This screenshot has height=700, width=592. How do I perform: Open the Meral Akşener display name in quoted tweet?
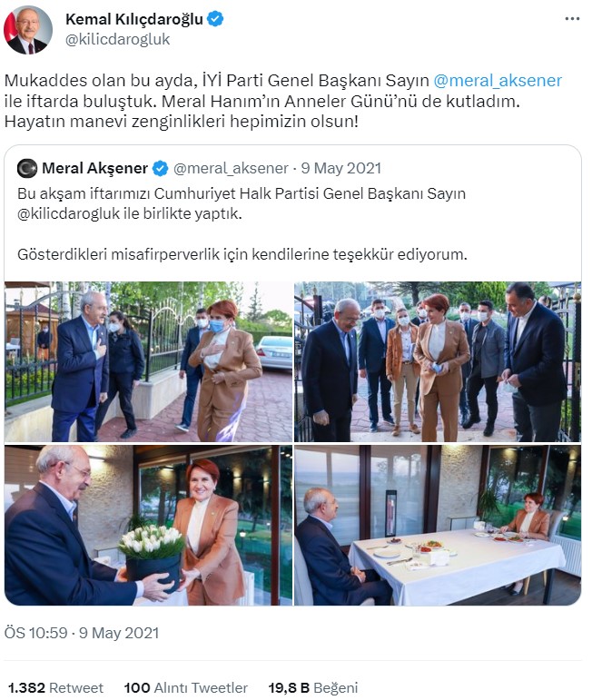94,168
